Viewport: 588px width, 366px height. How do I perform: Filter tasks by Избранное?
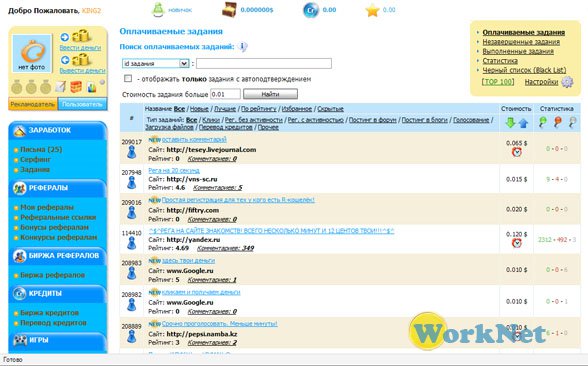click(297, 109)
